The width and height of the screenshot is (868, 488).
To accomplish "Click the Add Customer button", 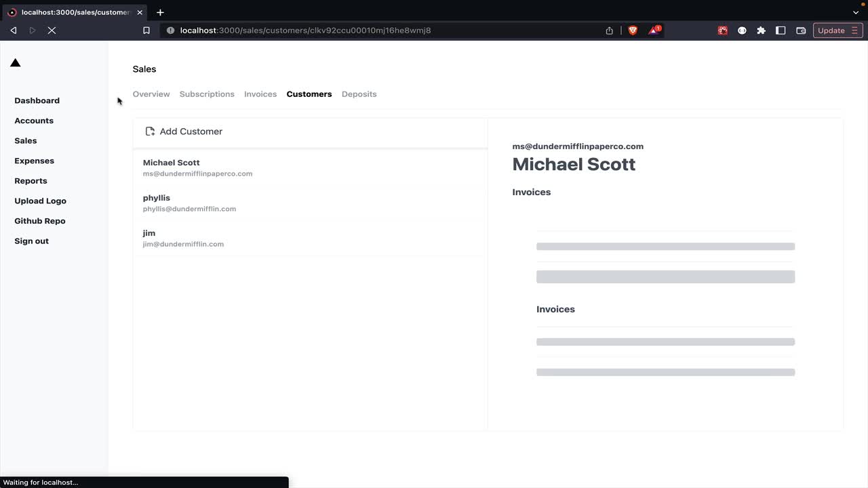I will click(x=191, y=131).
